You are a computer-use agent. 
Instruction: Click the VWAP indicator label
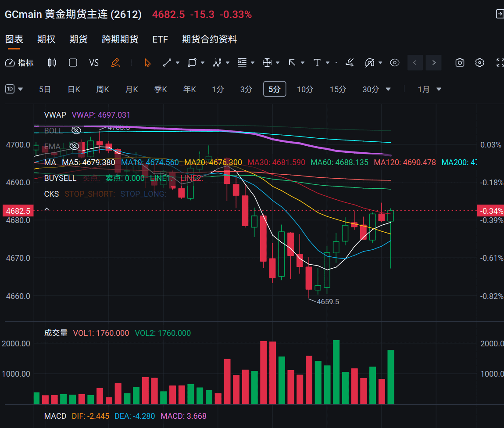coord(55,115)
